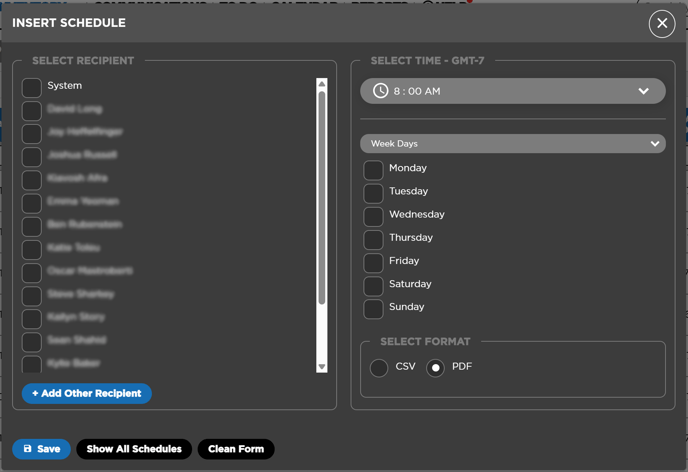The width and height of the screenshot is (688, 472).
Task: Toggle the Friday checkbox
Action: point(373,262)
